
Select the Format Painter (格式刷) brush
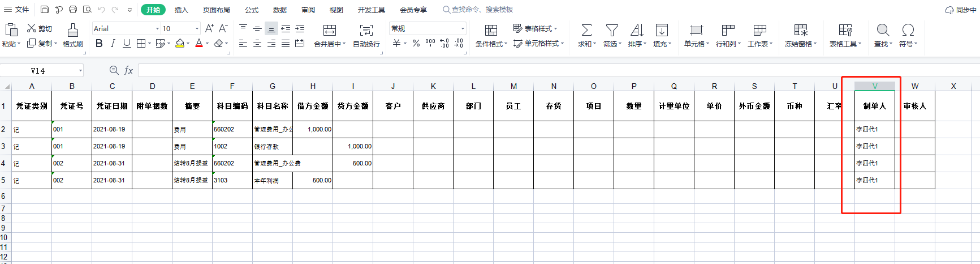72,35
